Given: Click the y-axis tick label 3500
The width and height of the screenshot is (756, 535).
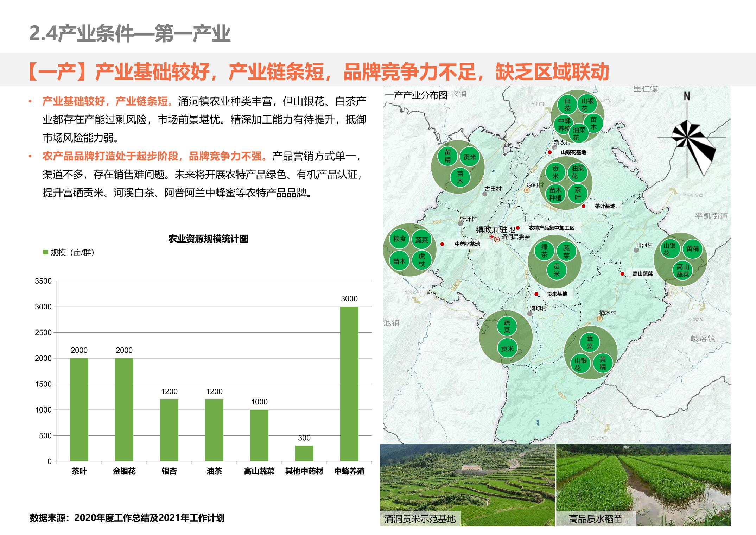Looking at the screenshot, I should pyautogui.click(x=43, y=281).
